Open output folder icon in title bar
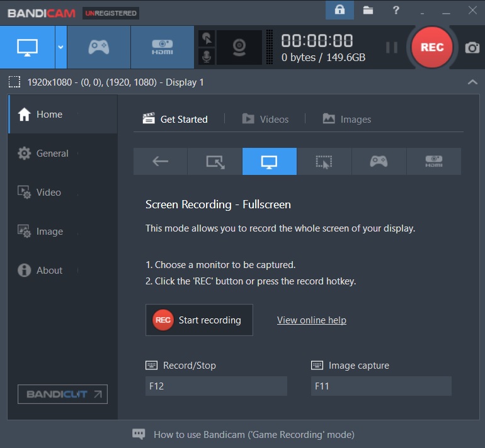The image size is (485, 448). tap(368, 10)
